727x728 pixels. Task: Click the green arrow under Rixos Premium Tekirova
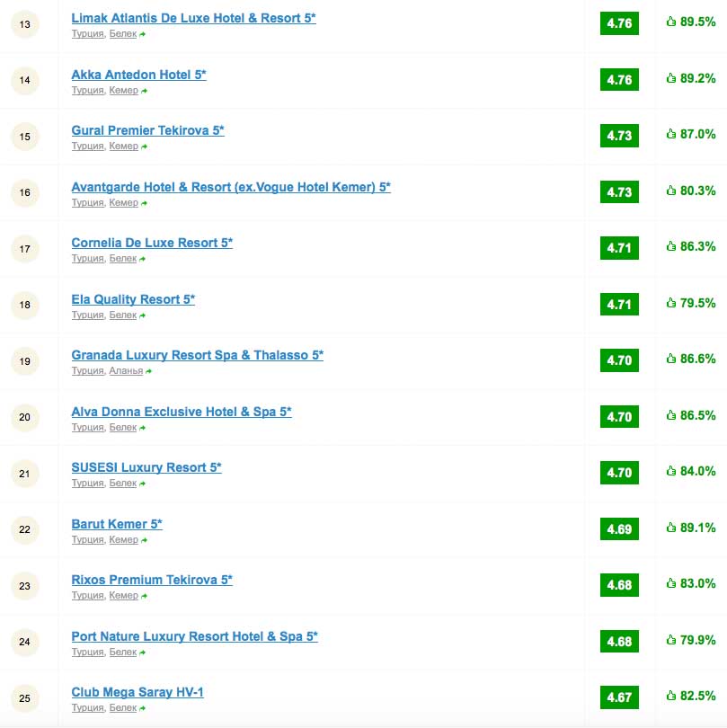144,596
